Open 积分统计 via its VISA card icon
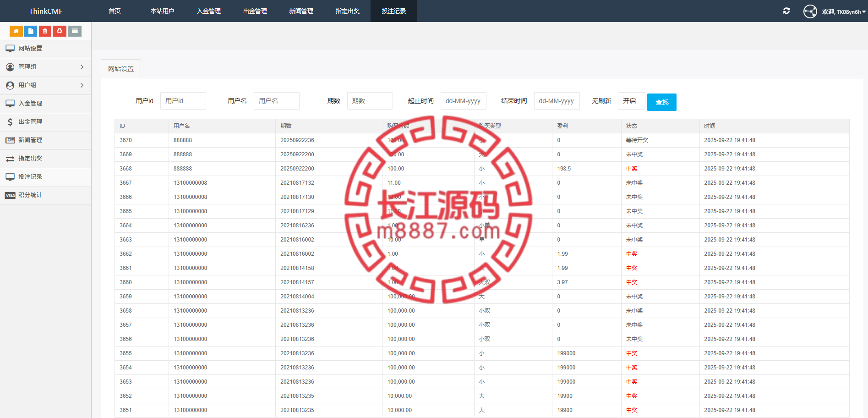Viewport: 868px width, 418px height. [10, 195]
